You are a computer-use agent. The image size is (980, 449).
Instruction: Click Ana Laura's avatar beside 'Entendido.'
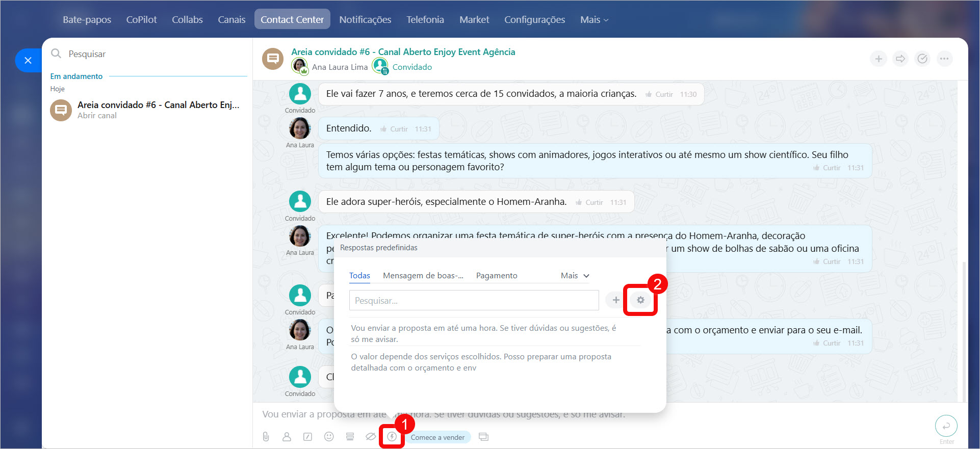coord(300,128)
